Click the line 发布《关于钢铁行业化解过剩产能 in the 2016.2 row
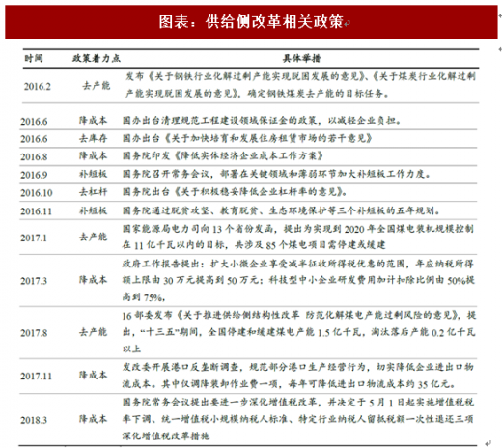 pos(300,76)
